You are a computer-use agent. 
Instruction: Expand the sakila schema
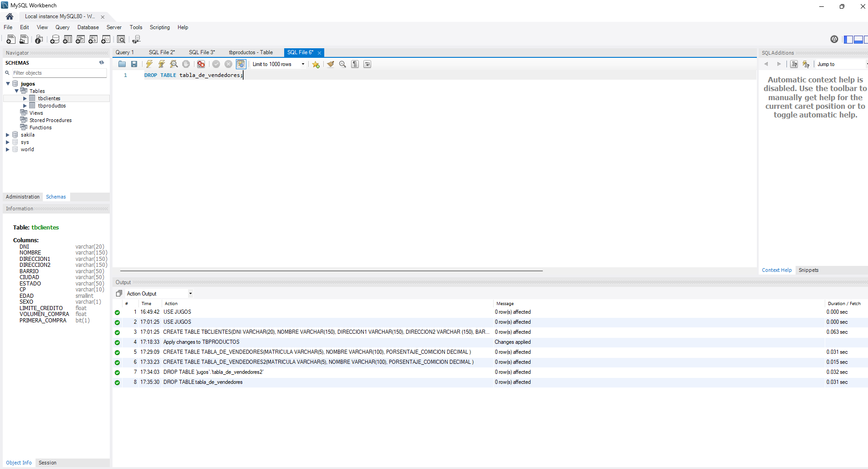8,135
